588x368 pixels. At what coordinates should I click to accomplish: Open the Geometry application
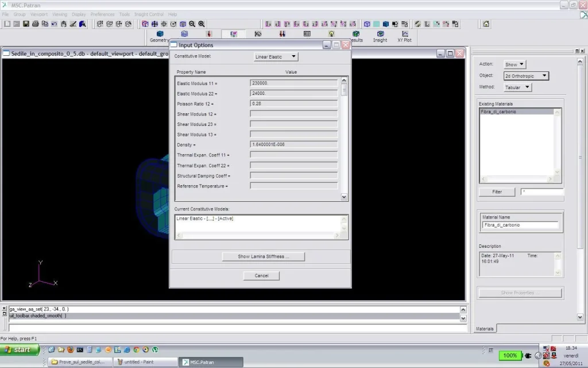click(160, 36)
